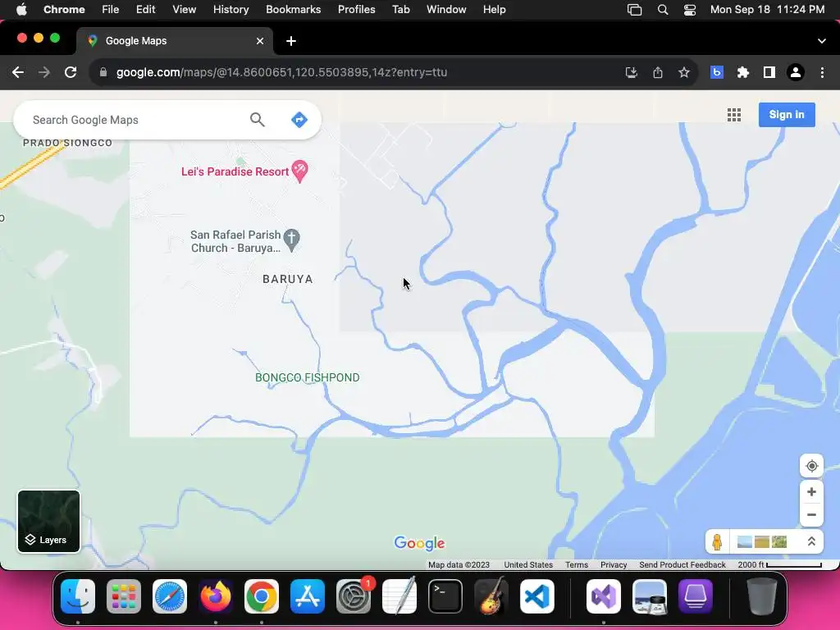This screenshot has height=630, width=840.
Task: Reload the Google Maps page
Action: coord(71,72)
